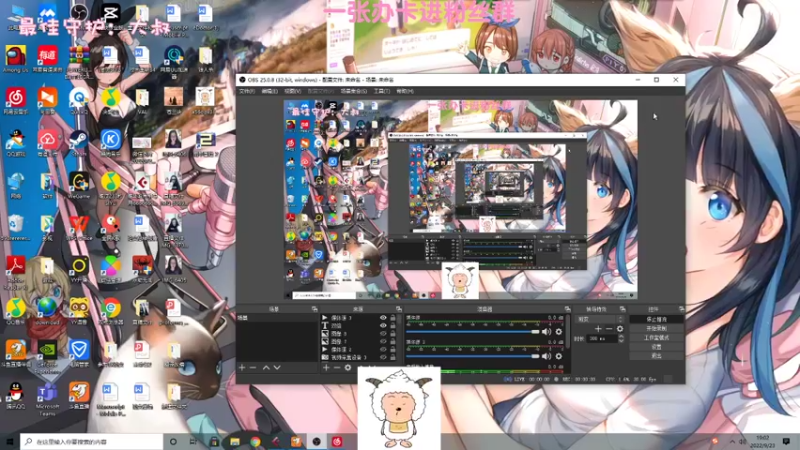This screenshot has width=800, height=450.
Task: Open the Microsoft Teams desktop shortcut
Action: [x=47, y=399]
